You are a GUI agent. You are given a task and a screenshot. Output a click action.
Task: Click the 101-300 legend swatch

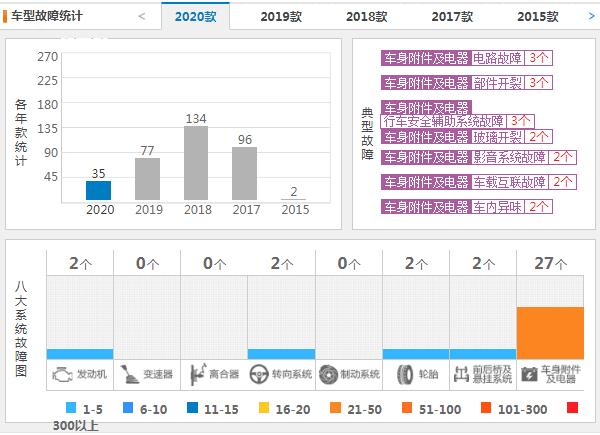(x=486, y=407)
